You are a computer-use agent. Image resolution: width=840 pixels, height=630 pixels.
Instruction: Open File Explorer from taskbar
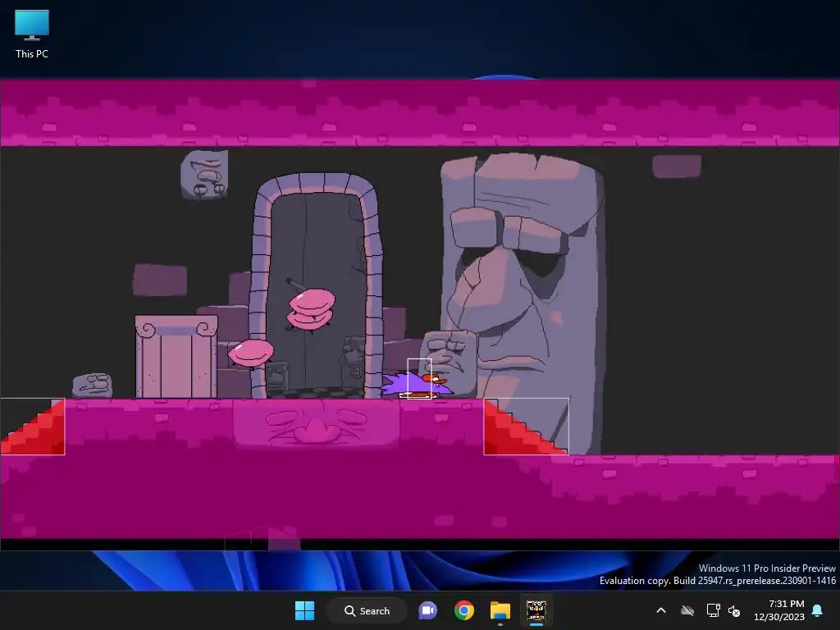[x=500, y=610]
